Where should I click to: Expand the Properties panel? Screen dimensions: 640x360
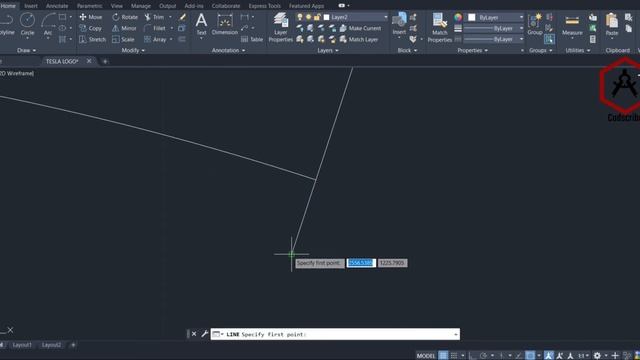[472, 50]
